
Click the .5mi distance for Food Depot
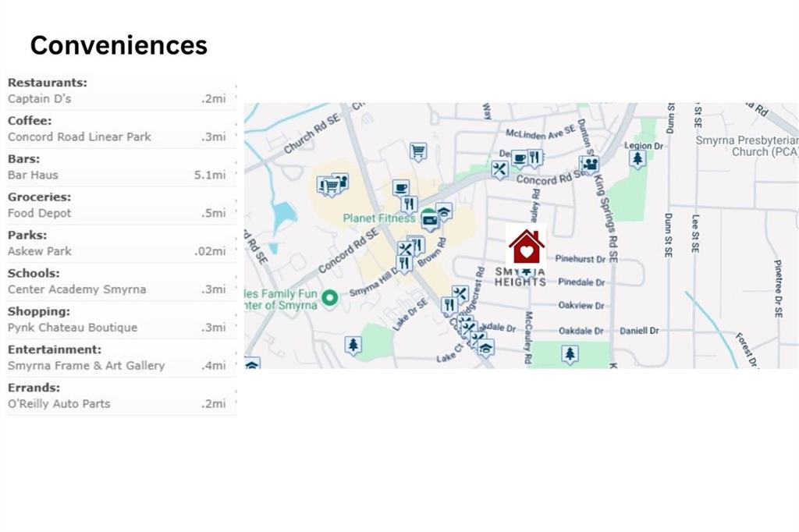point(213,214)
